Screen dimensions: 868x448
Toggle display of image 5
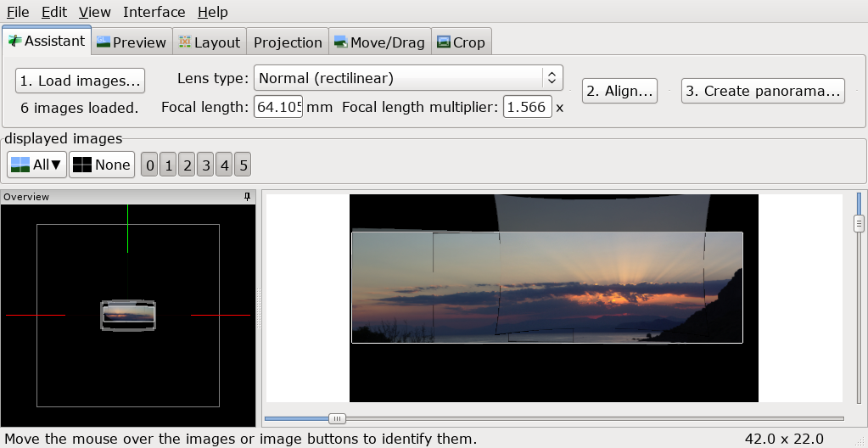tap(243, 165)
